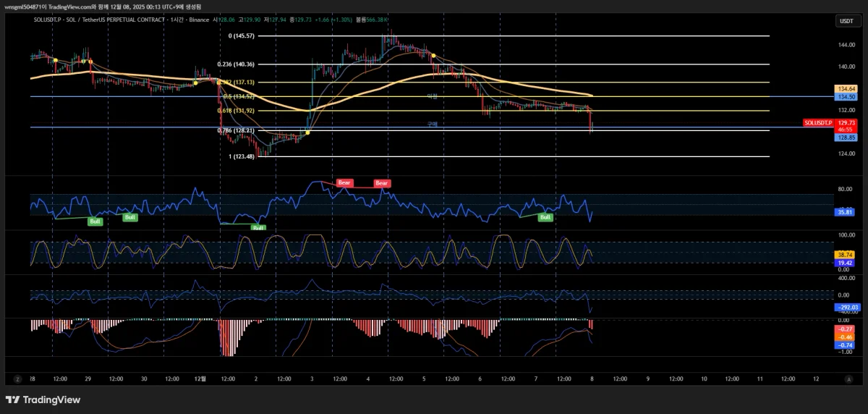Click the blue 128.85 horizontal line price label
Viewport: 868px width, 414px height.
(x=846, y=137)
